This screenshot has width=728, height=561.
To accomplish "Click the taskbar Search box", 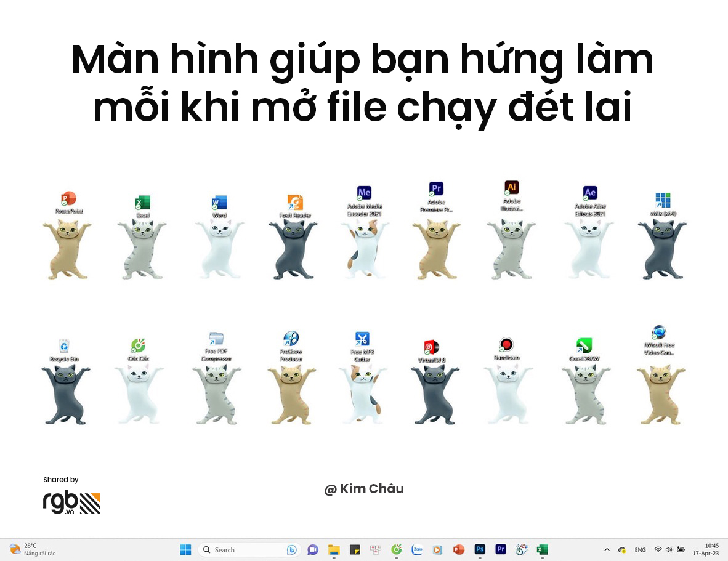I will pos(249,549).
